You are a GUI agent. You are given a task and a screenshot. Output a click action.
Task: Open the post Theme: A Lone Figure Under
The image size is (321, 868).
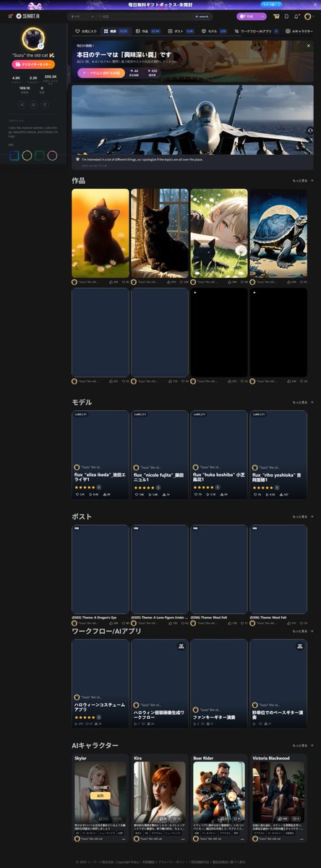click(x=160, y=574)
